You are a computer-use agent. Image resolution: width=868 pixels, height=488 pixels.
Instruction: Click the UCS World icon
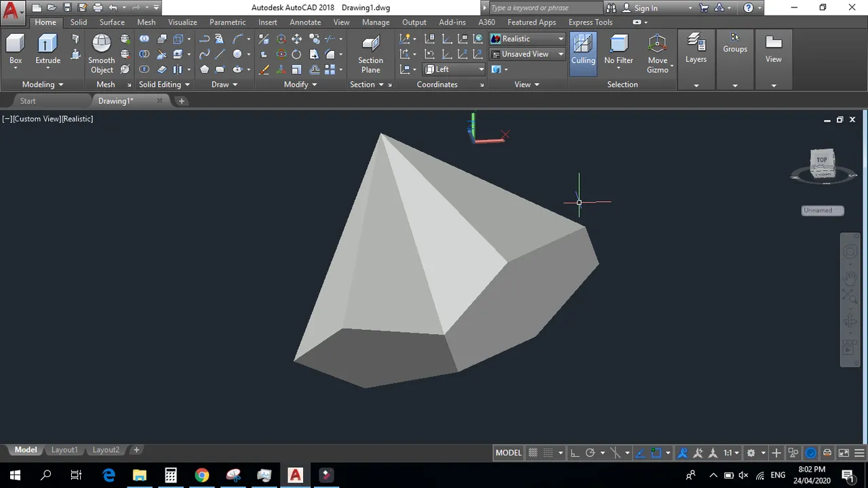(479, 39)
